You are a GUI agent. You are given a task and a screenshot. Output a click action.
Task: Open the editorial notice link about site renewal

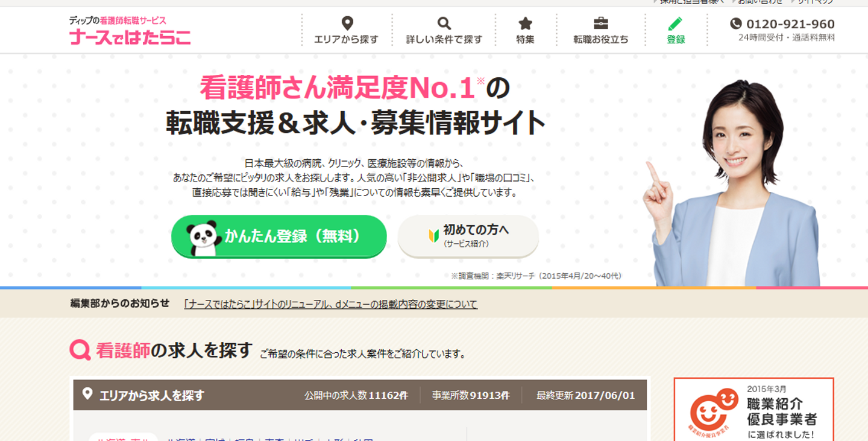point(330,304)
